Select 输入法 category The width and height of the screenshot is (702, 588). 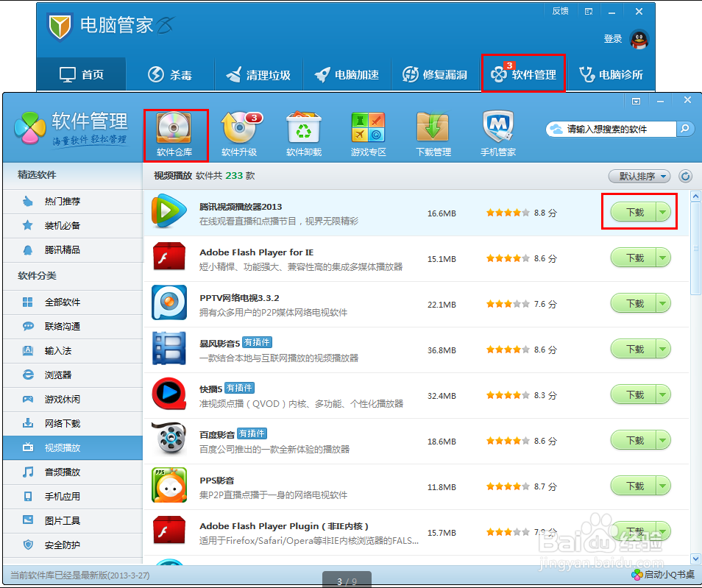73,350
